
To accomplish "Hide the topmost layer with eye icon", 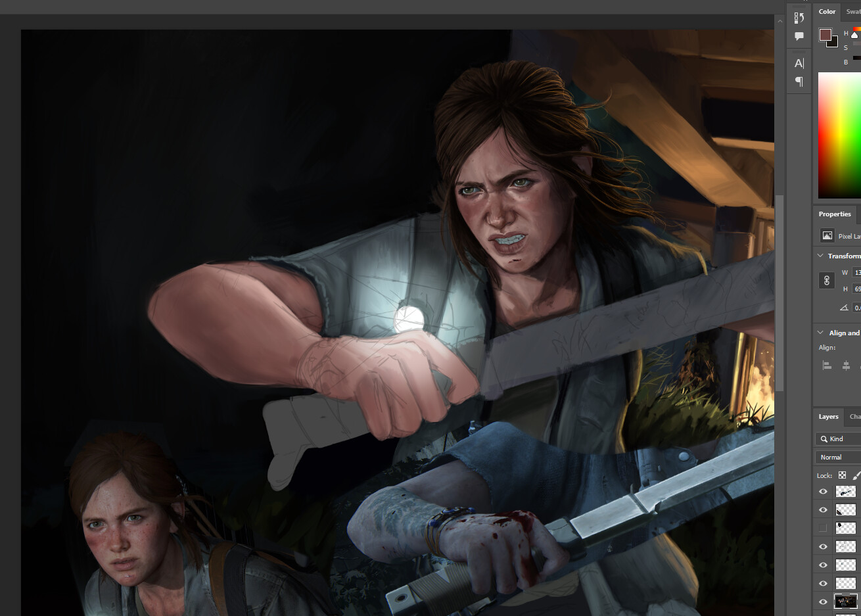I will pyautogui.click(x=823, y=492).
